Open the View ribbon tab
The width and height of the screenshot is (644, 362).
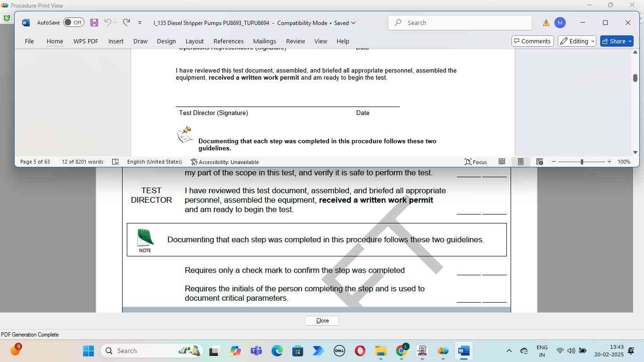pos(321,41)
